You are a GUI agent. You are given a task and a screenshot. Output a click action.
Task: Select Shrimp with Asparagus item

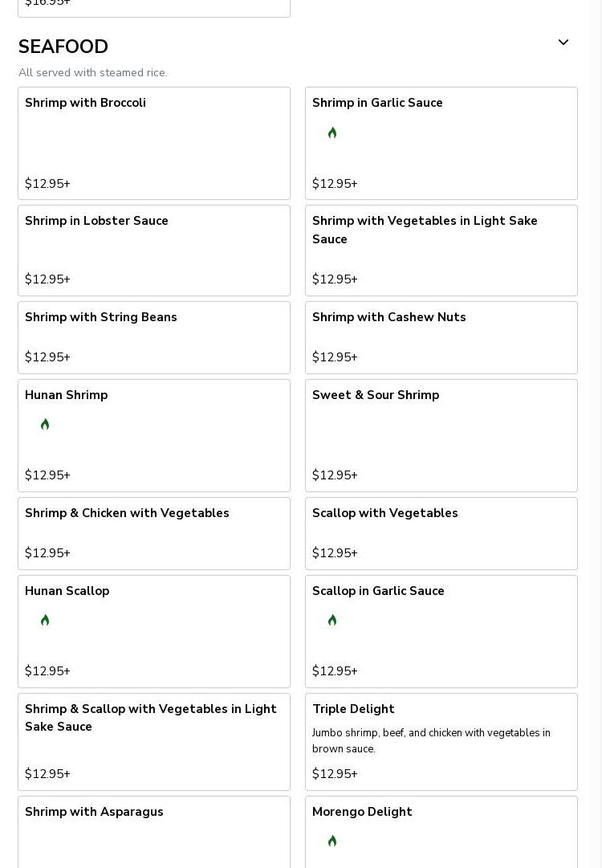click(153, 831)
